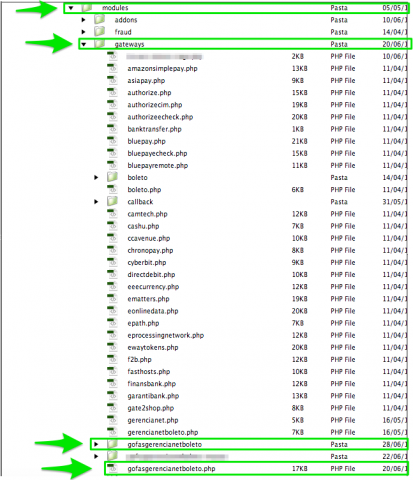
Task: Select the directdebit.php file
Action: (151, 275)
